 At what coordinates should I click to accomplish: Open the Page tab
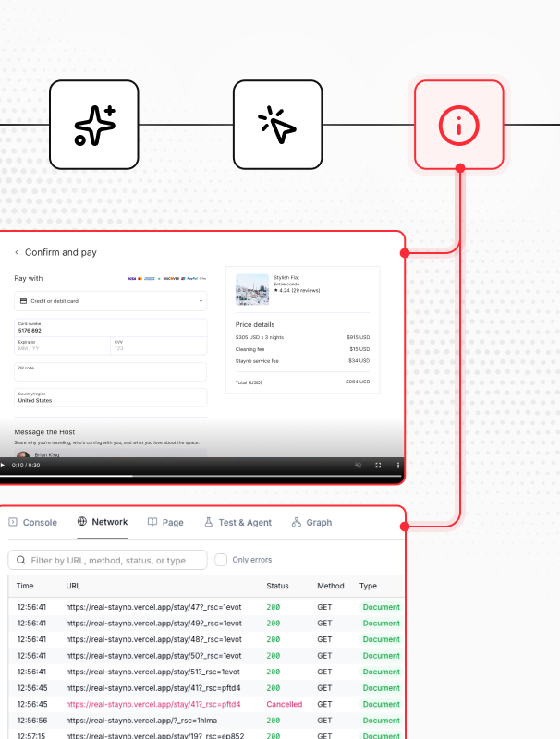[x=165, y=522]
